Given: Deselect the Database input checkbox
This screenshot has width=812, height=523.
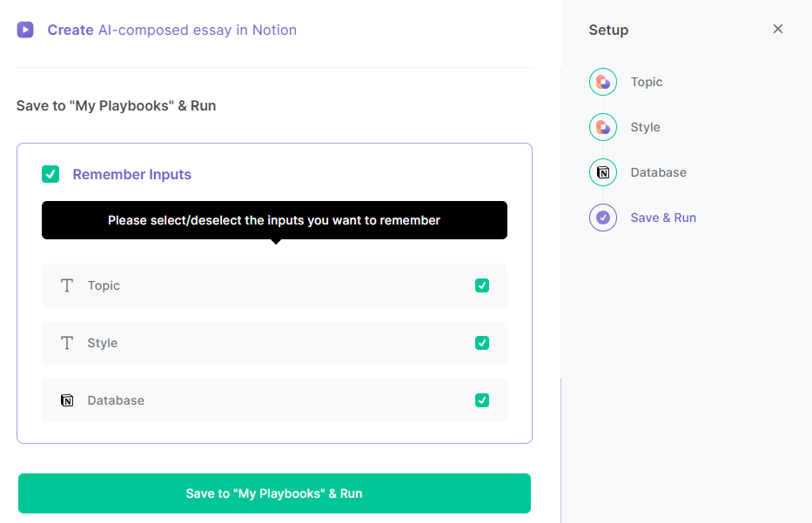Looking at the screenshot, I should point(482,399).
